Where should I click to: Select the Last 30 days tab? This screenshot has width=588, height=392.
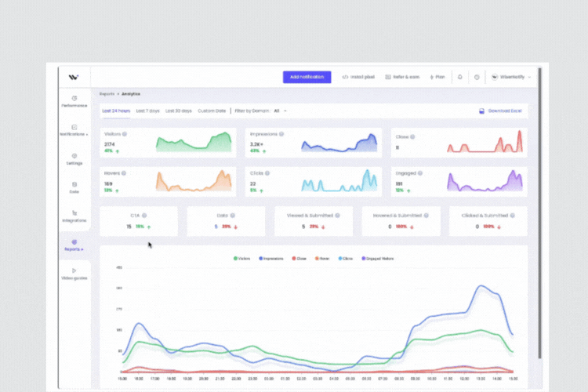[179, 111]
